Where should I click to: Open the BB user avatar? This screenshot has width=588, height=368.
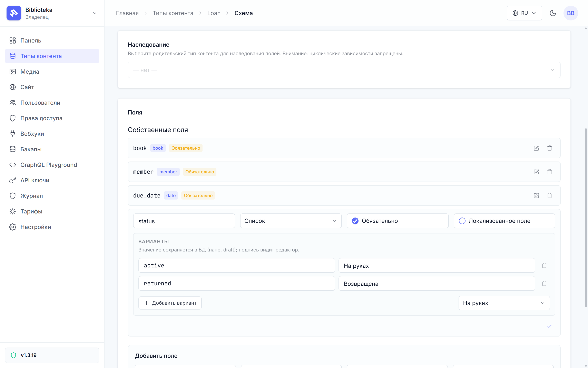[x=570, y=13]
